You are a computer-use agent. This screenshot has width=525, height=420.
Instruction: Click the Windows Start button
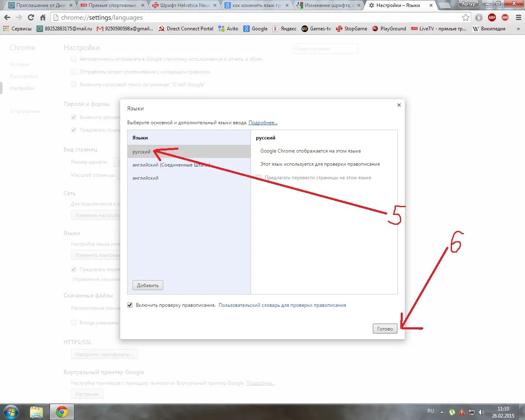click(11, 412)
